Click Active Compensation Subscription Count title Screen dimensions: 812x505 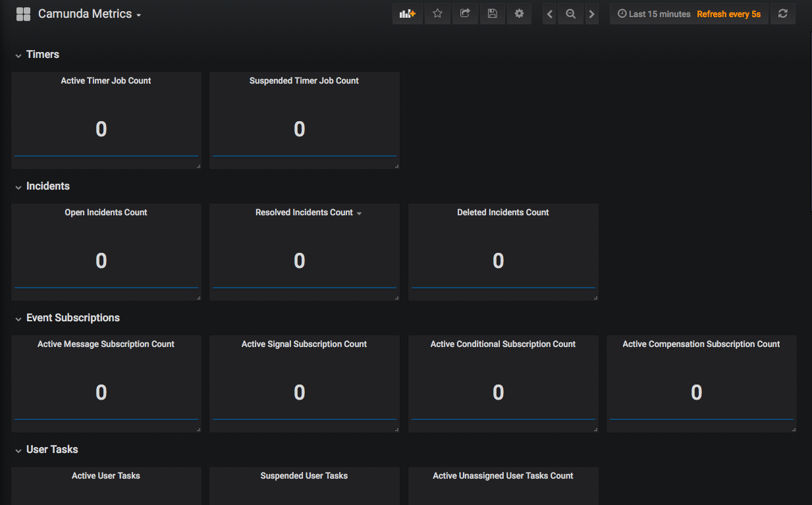(701, 344)
